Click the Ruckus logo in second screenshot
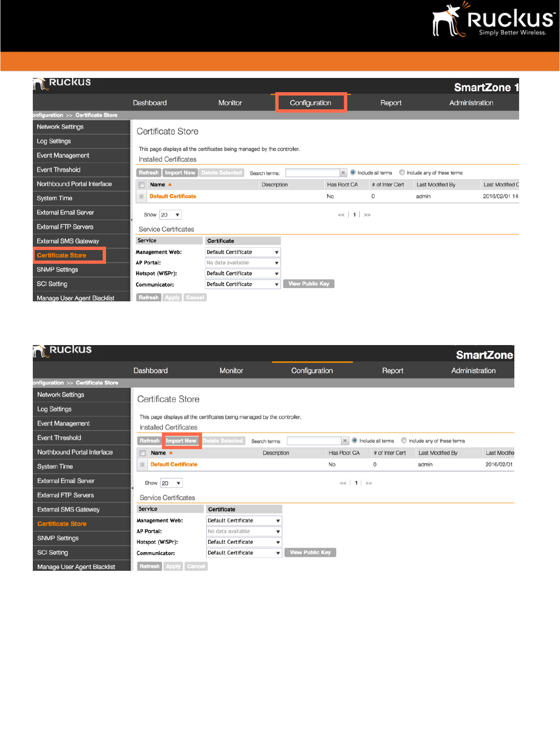Screen dimensions: 560x731 [x=62, y=351]
